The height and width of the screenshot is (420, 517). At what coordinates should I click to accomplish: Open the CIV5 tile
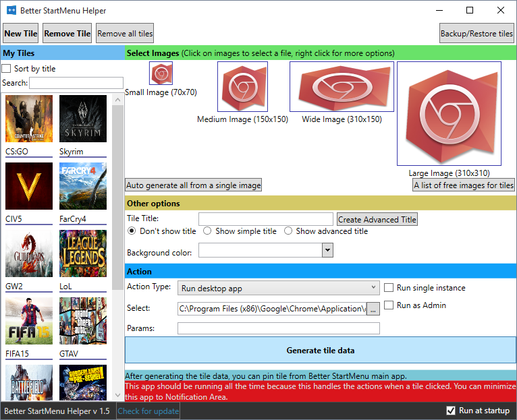29,186
